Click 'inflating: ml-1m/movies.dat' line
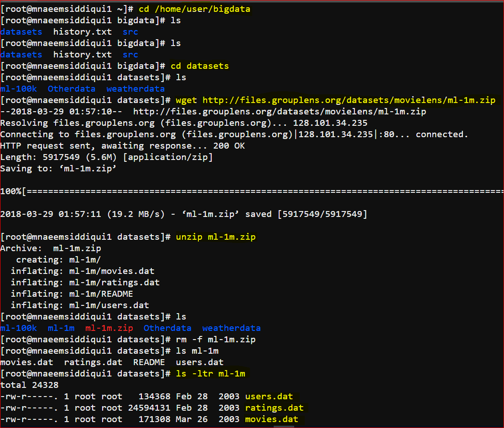The width and height of the screenshot is (504, 428). (x=83, y=271)
